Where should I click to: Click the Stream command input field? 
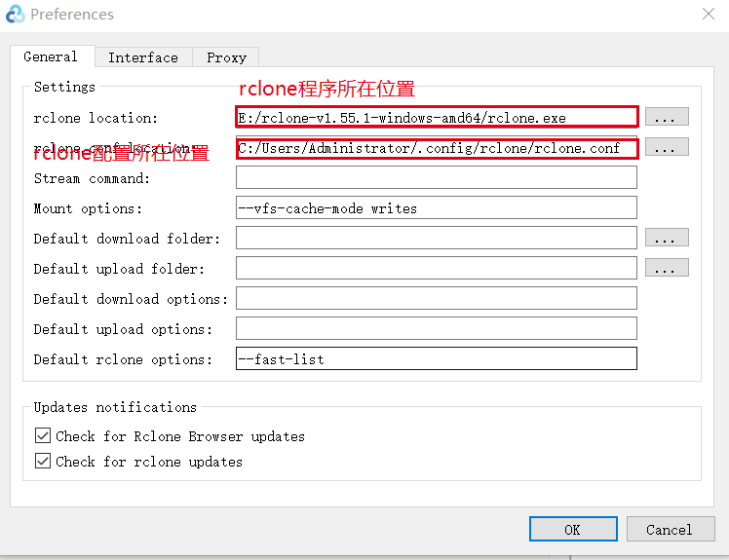437,177
